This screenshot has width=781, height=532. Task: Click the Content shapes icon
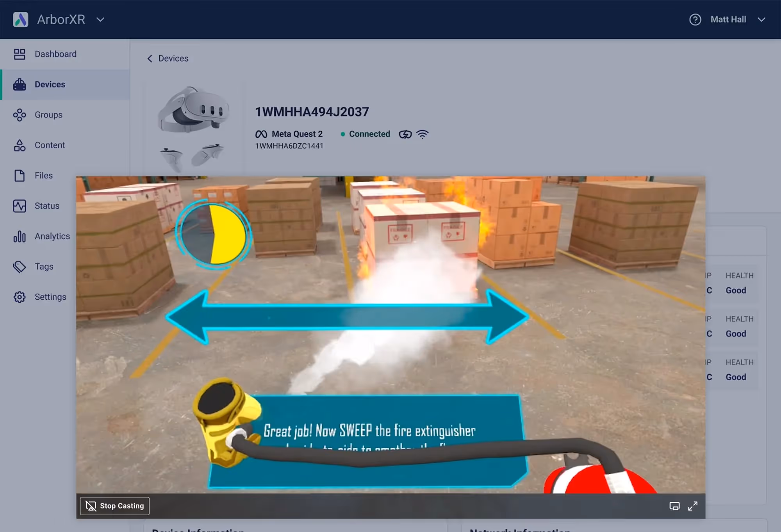tap(20, 145)
